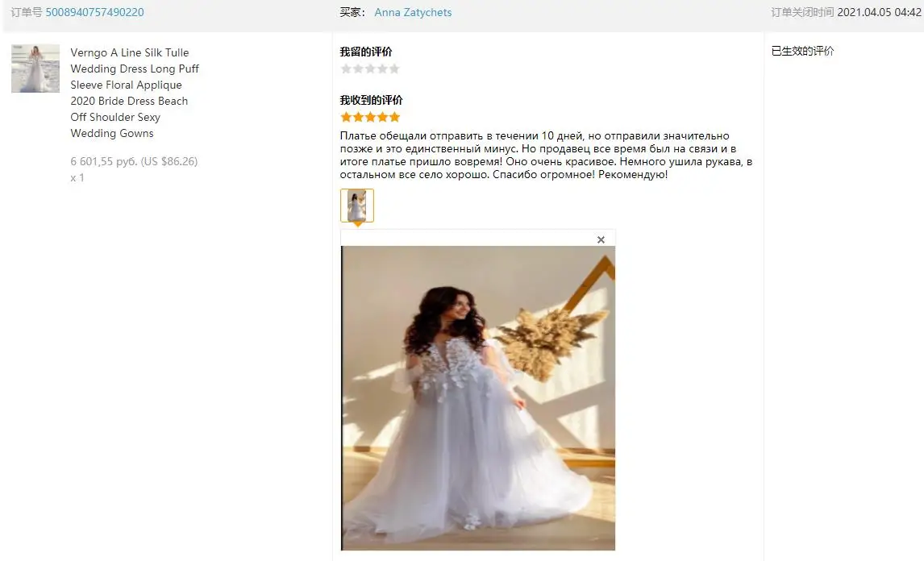
Task: Click the Russian review text
Action: 546,155
